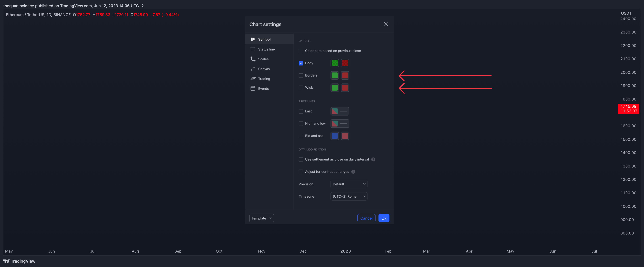Enable the Wick checkbox

click(301, 88)
